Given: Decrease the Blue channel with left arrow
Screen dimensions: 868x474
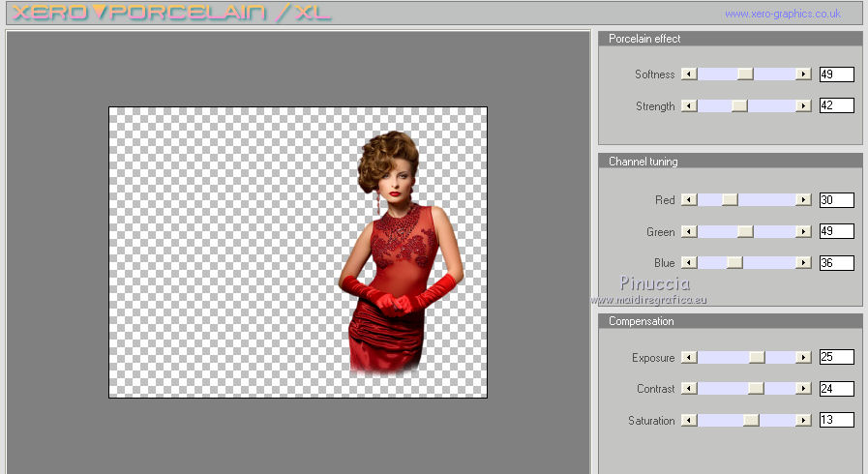Looking at the screenshot, I should 689,263.
